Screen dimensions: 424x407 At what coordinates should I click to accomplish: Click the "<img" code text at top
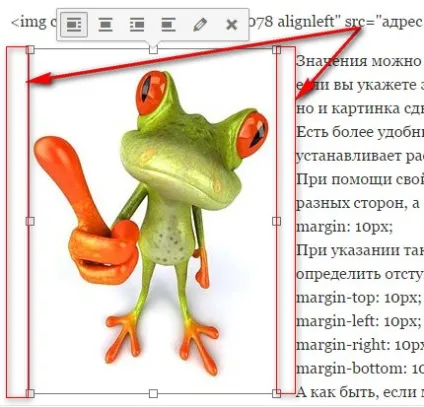click(x=29, y=22)
